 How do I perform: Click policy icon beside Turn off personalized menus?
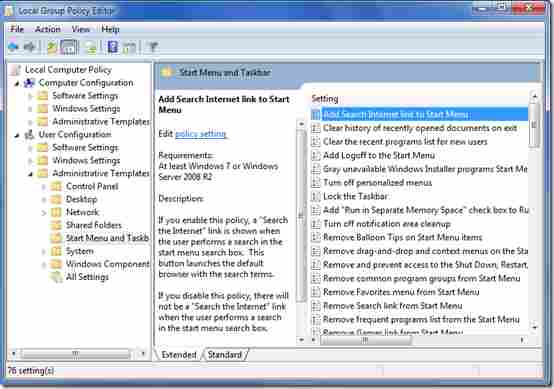316,183
